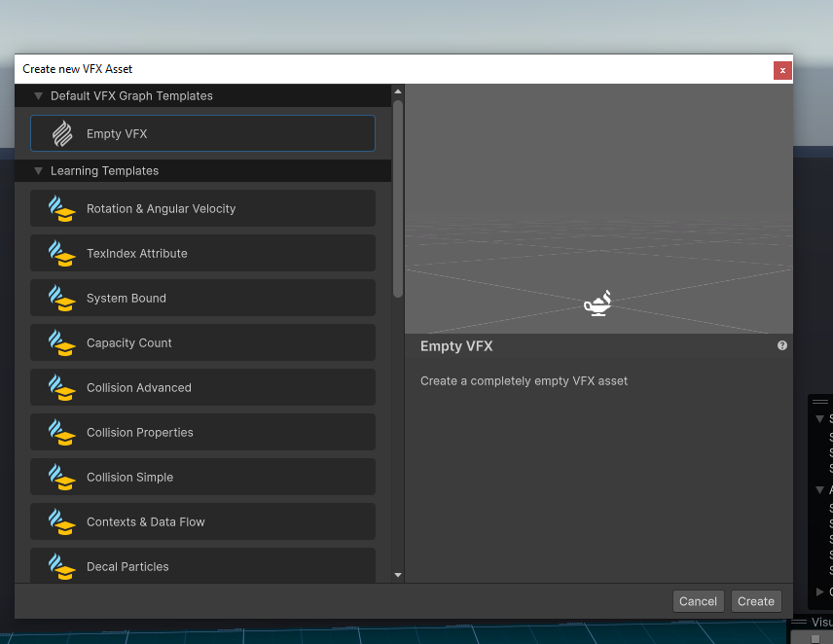Viewport: 833px width, 644px height.
Task: Select the System Bound template icon
Action: coord(61,298)
